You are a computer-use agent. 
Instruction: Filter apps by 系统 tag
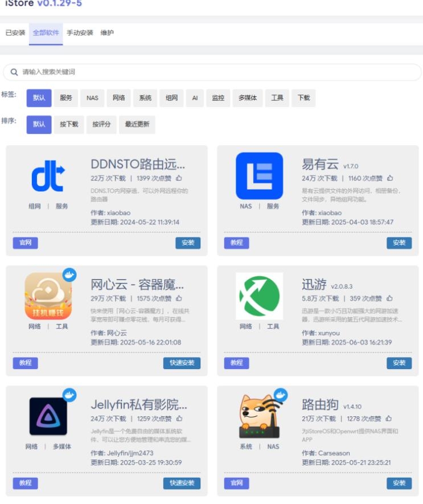[145, 98]
